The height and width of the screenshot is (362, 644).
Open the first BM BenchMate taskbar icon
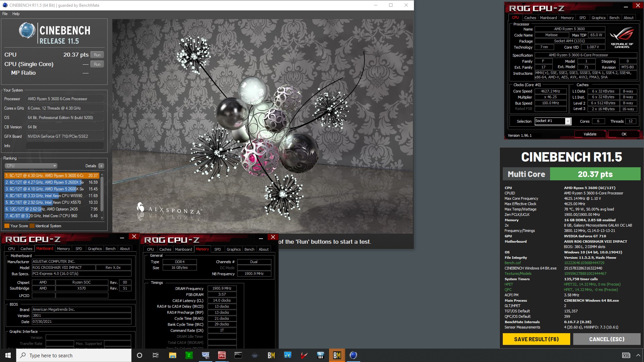[x=271, y=355]
